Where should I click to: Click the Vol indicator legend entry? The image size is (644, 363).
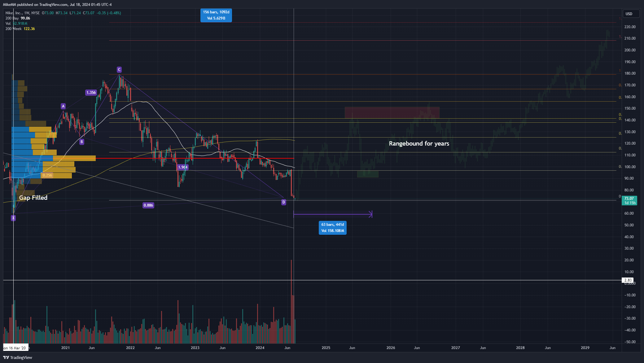[8, 24]
